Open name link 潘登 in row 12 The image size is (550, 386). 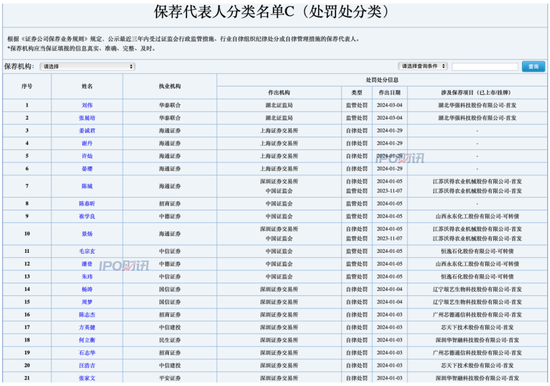point(87,264)
